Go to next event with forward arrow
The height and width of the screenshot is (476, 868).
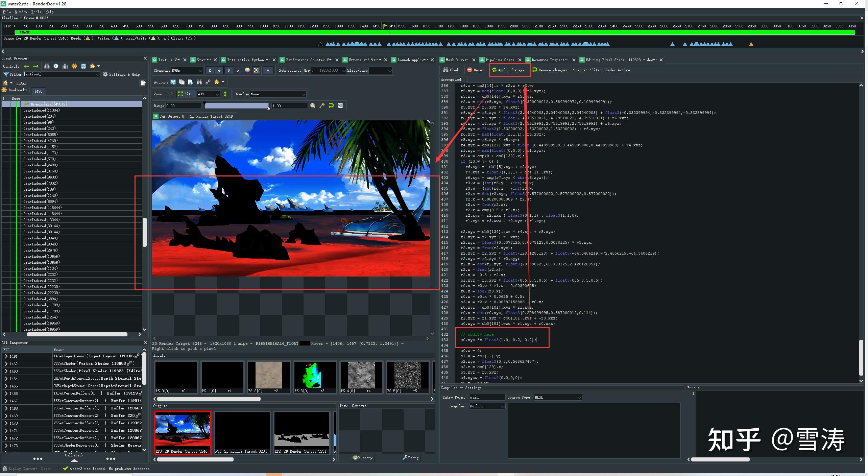(x=36, y=66)
